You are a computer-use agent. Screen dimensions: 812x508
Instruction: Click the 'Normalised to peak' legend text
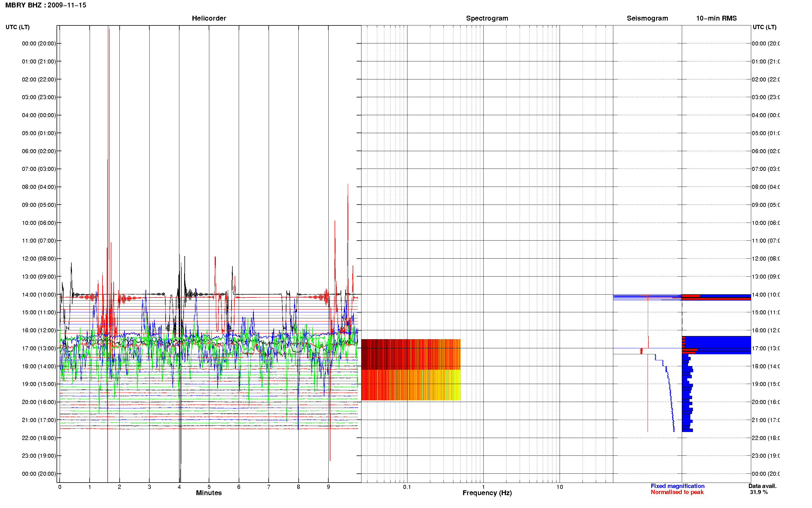[677, 492]
